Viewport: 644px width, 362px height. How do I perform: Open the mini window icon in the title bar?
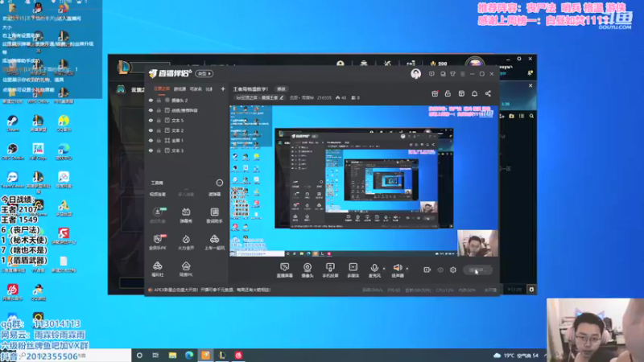(x=443, y=74)
